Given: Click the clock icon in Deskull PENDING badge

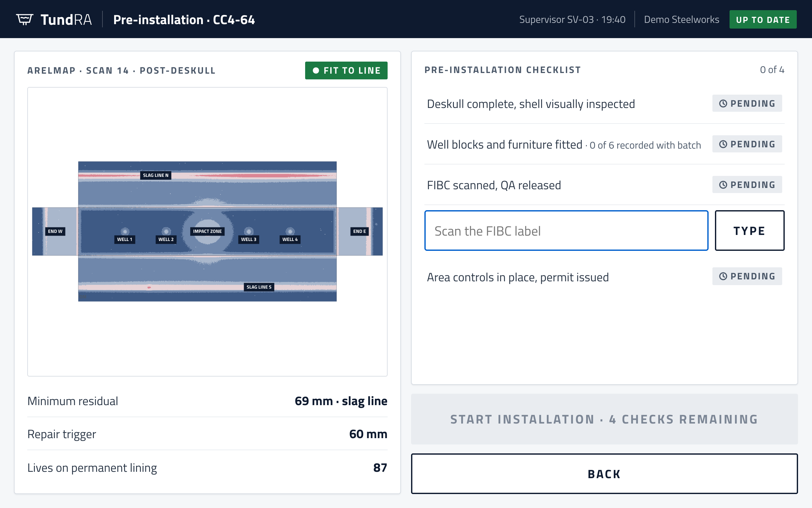Looking at the screenshot, I should point(723,104).
